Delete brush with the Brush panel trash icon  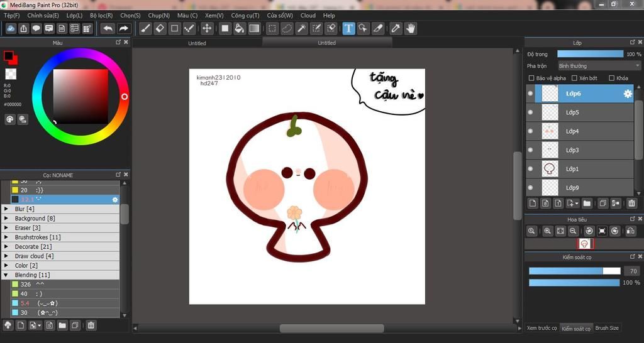tap(91, 325)
